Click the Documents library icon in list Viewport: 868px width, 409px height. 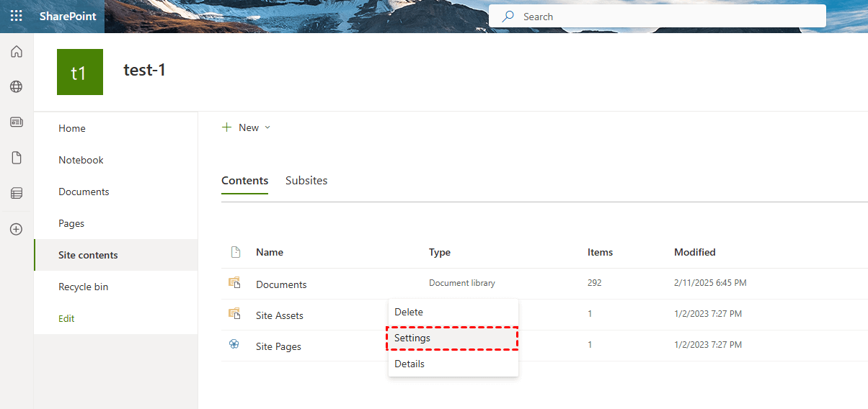[x=234, y=283]
